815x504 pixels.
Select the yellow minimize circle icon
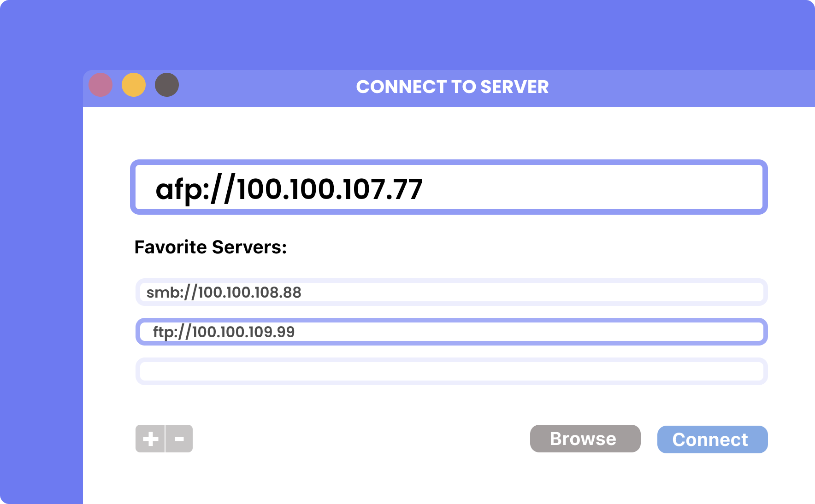tap(134, 85)
